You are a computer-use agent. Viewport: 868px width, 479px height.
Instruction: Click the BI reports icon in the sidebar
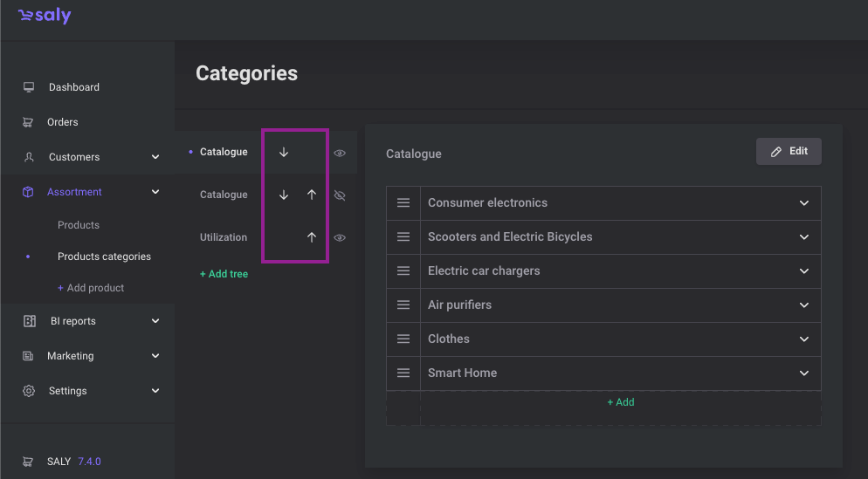[x=30, y=321]
